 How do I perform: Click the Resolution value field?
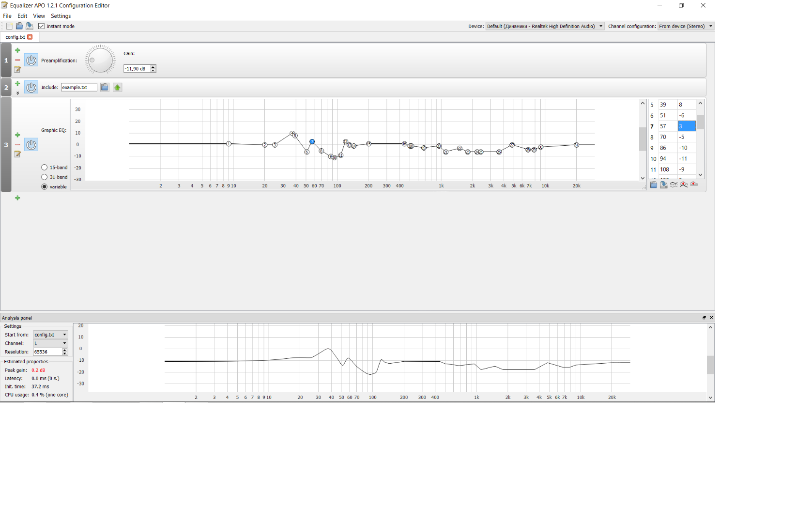click(x=47, y=352)
